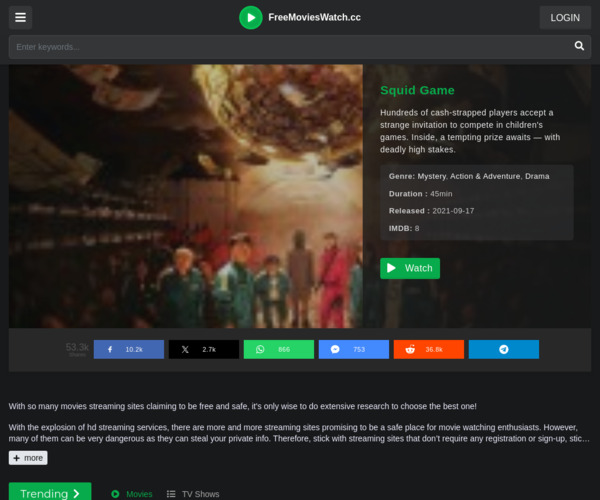Share on Reddit with 36.8k shares

click(x=429, y=349)
